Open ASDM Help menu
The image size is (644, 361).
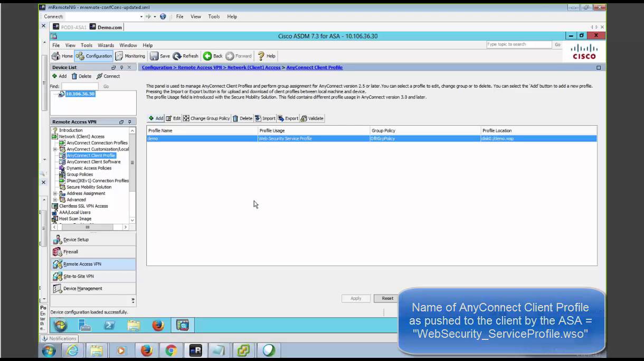click(x=148, y=45)
